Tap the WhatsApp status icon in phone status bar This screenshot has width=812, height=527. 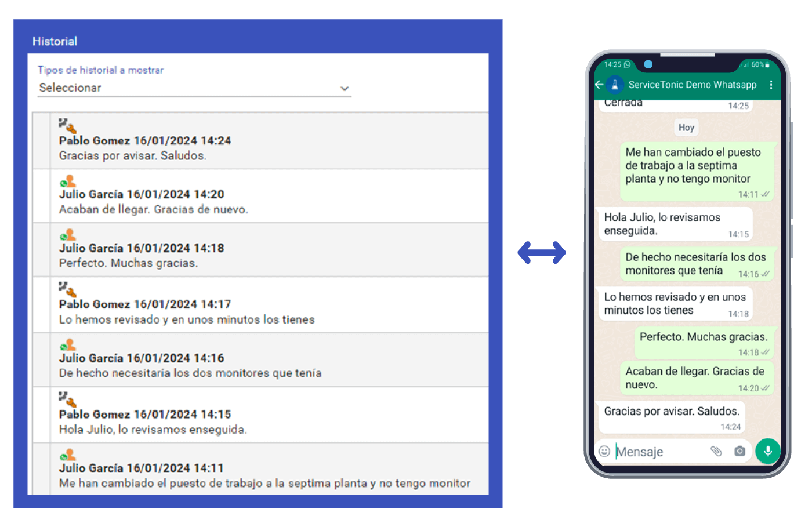(x=627, y=64)
